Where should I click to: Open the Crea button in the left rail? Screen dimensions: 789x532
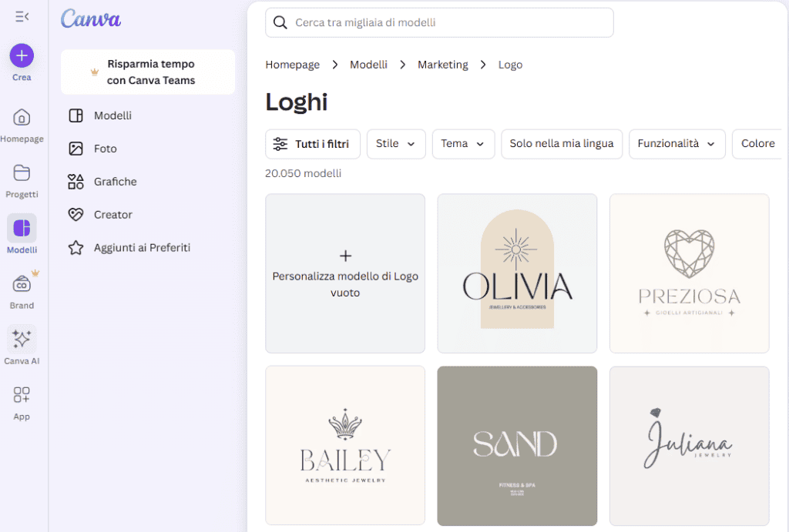click(21, 56)
